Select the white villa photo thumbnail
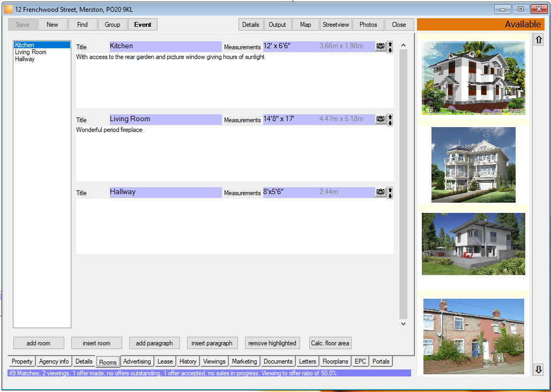551x392 pixels. (x=473, y=78)
